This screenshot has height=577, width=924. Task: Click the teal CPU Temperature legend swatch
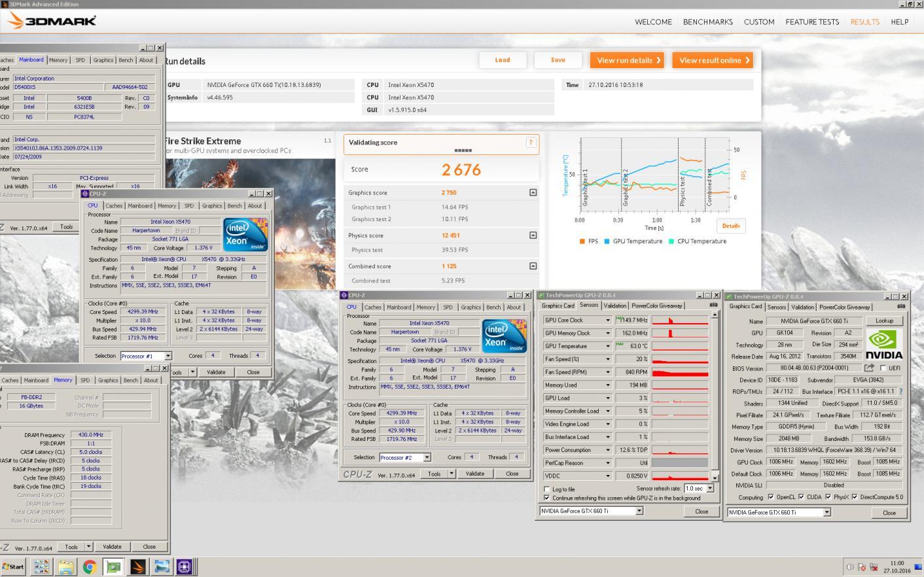[671, 241]
